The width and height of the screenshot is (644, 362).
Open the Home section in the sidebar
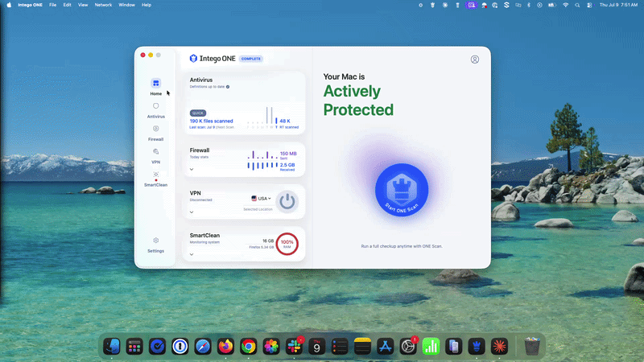(x=155, y=87)
